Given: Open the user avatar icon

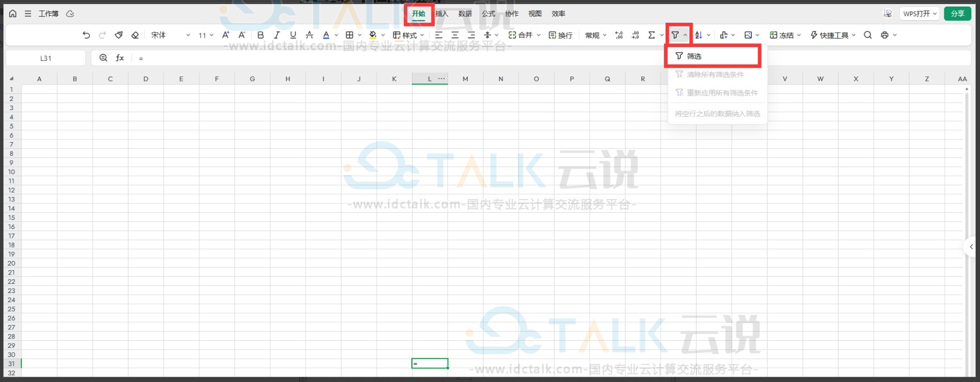Looking at the screenshot, I should (887, 14).
